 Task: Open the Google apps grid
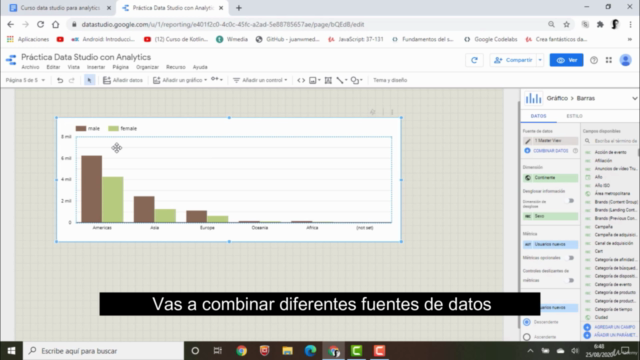609,60
